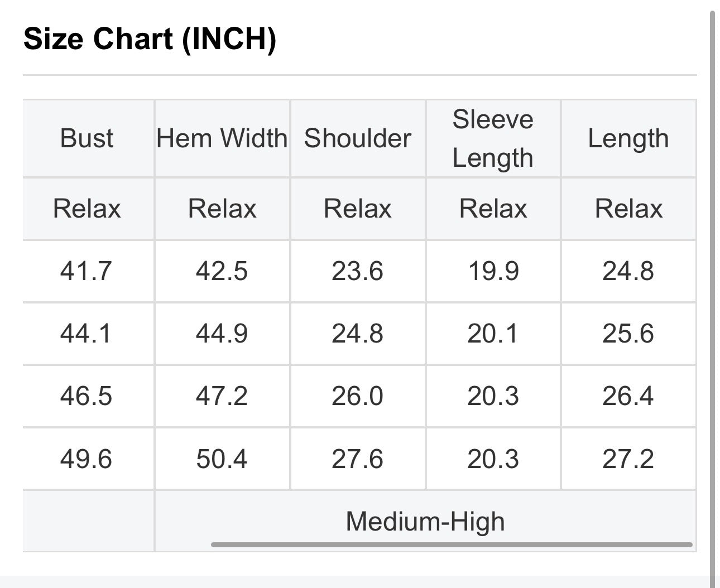Select the Length column header
The image size is (720, 588).
628,138
